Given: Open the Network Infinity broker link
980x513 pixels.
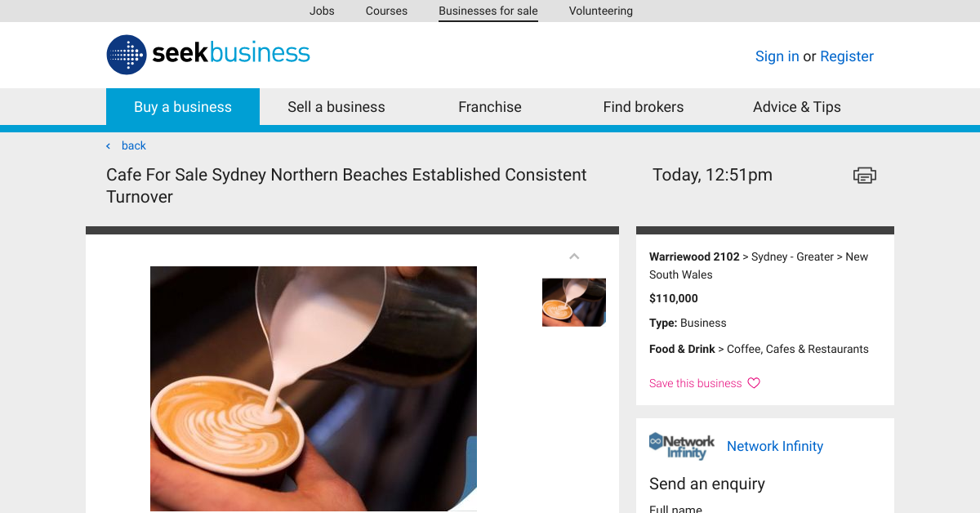Looking at the screenshot, I should (x=774, y=446).
